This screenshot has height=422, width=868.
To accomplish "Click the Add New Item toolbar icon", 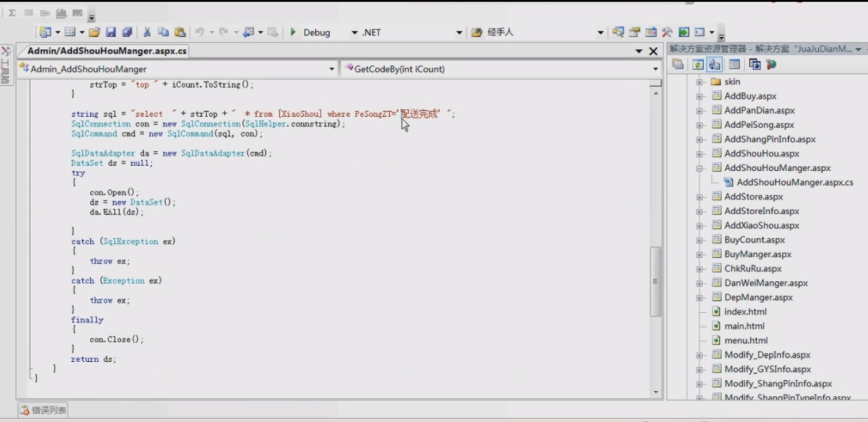I will (70, 33).
